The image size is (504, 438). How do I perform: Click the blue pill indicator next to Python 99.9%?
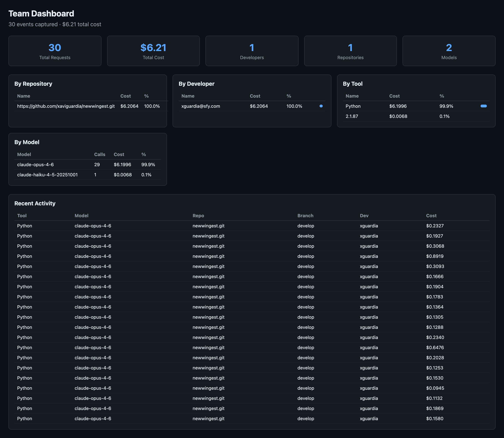pyautogui.click(x=484, y=106)
